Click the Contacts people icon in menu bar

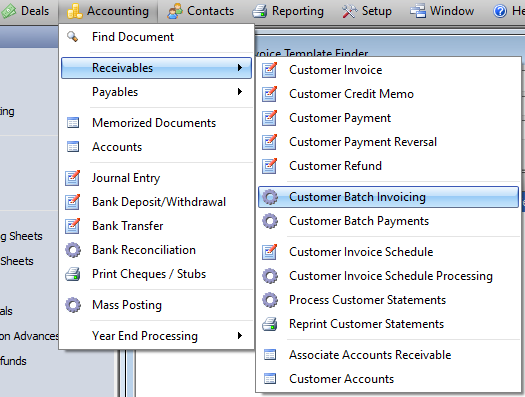click(175, 11)
